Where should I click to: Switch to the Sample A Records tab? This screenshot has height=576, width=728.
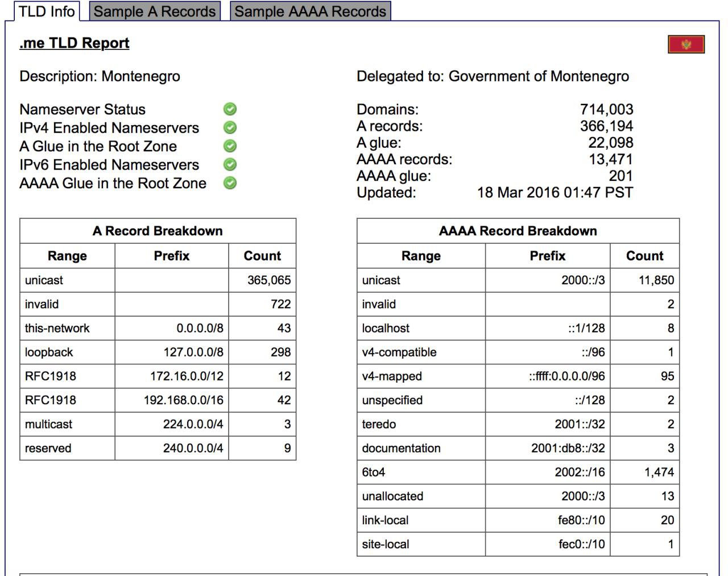point(155,11)
